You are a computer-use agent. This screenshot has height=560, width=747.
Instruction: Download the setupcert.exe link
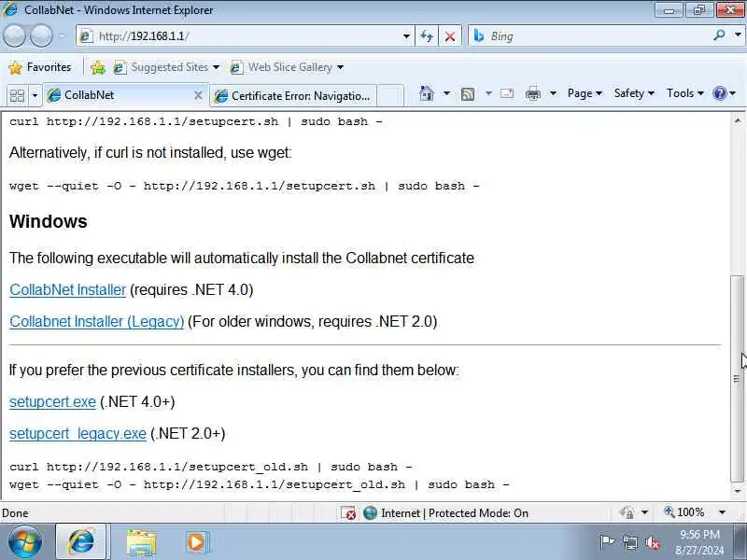pyautogui.click(x=52, y=402)
